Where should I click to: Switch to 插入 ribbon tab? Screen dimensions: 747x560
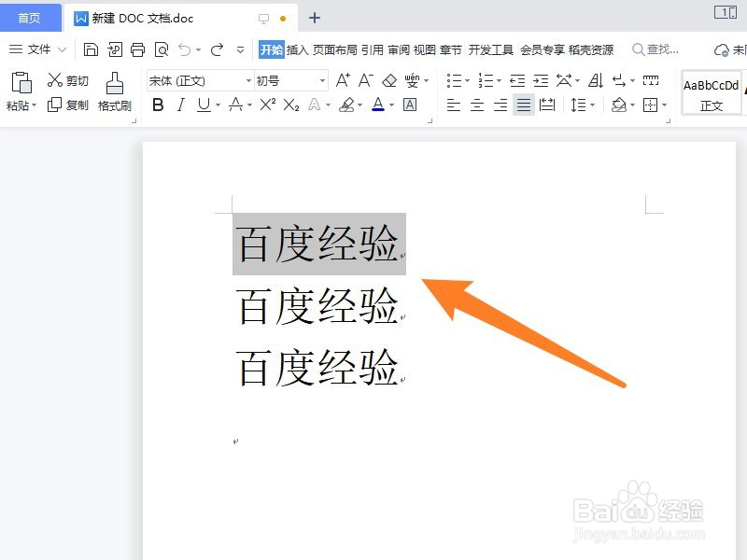point(297,49)
